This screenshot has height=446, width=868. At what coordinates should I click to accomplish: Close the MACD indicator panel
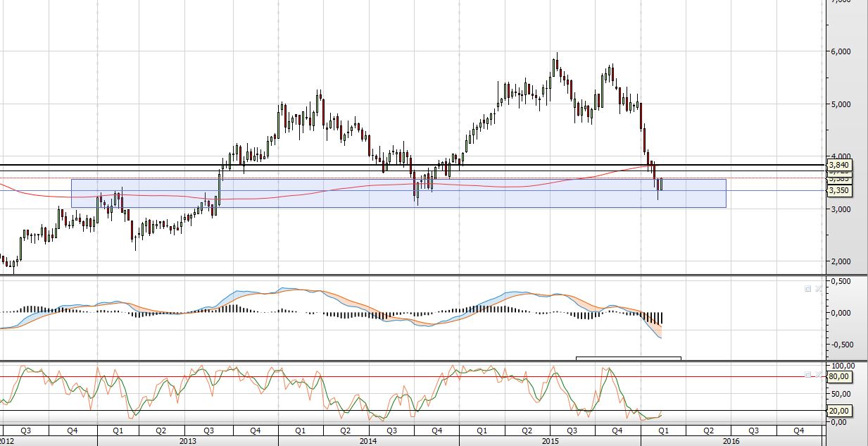pyautogui.click(x=817, y=289)
